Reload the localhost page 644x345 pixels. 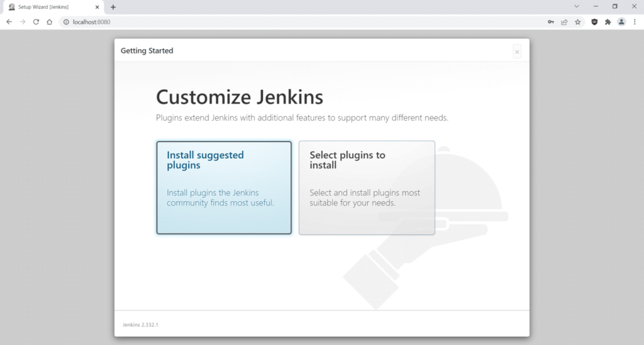click(36, 22)
